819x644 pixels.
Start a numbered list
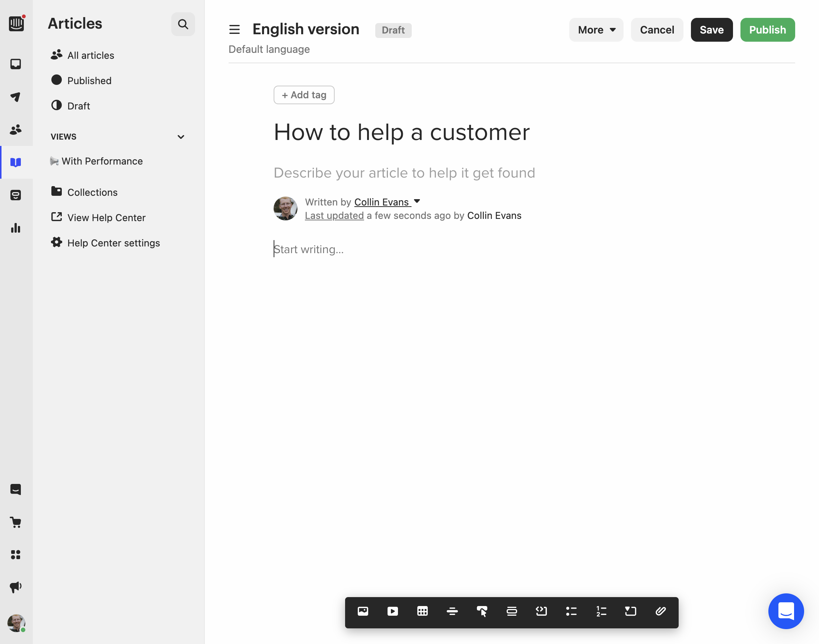tap(601, 611)
